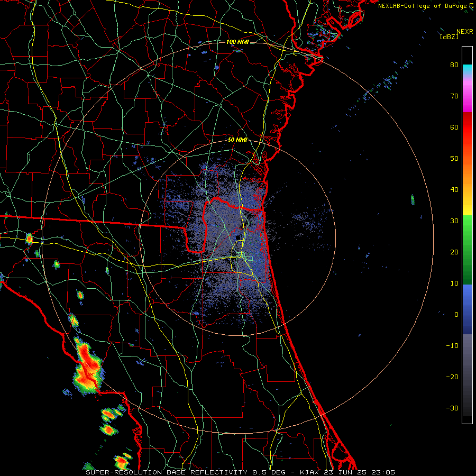This screenshot has height=476, width=476.
Task: Click the 10 value on dBZ scale
Action: coord(454,283)
